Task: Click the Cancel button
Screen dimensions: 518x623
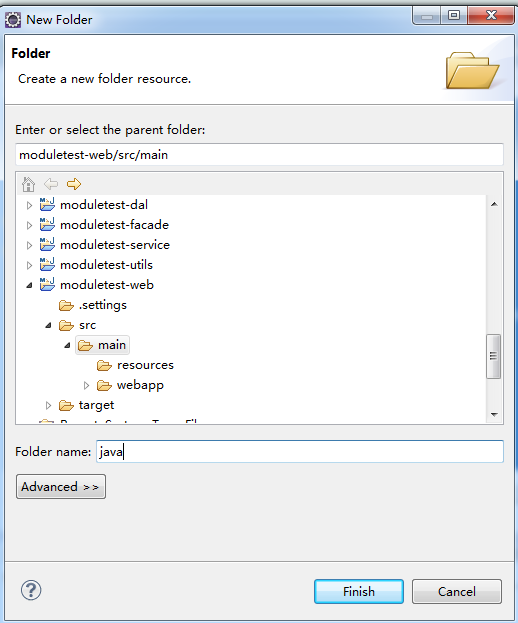Action: 457,591
